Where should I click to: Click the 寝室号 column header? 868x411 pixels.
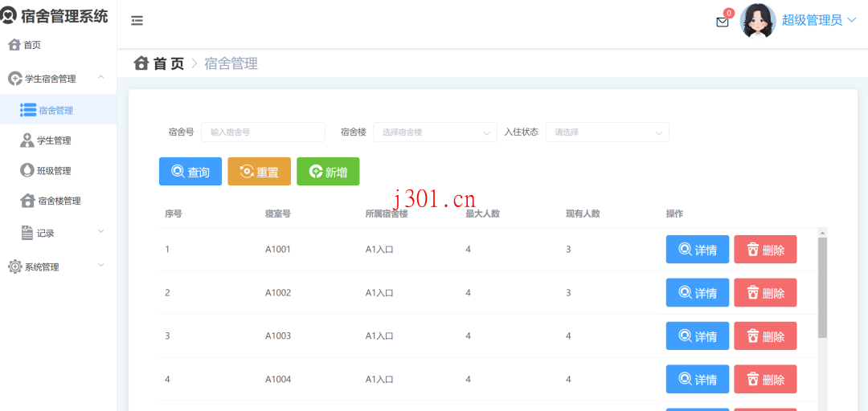coord(278,214)
